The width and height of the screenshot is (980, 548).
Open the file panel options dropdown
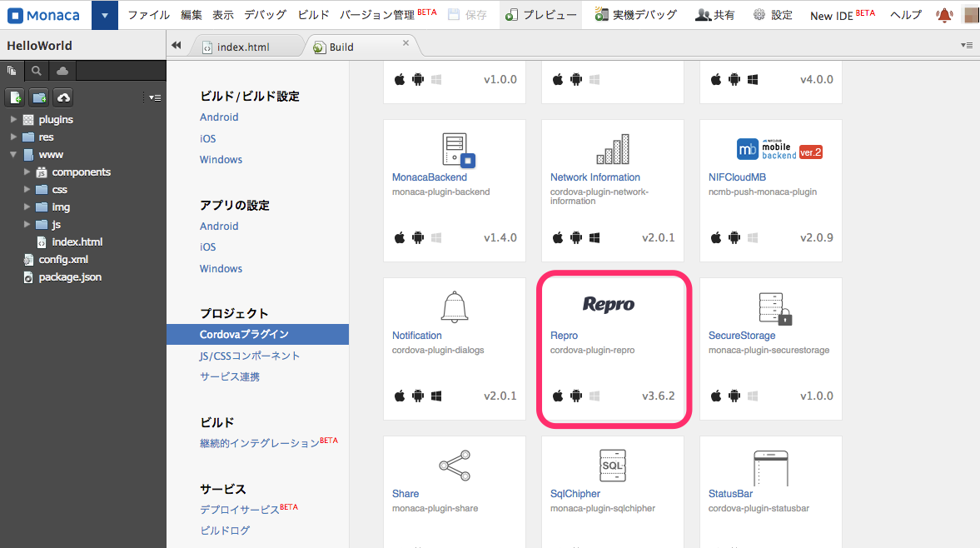point(154,97)
